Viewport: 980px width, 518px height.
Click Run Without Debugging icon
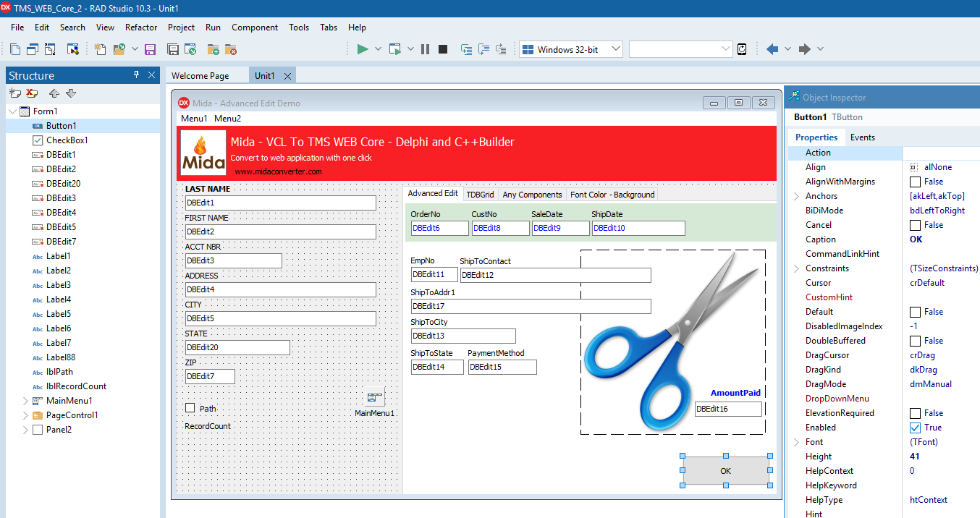pyautogui.click(x=395, y=49)
